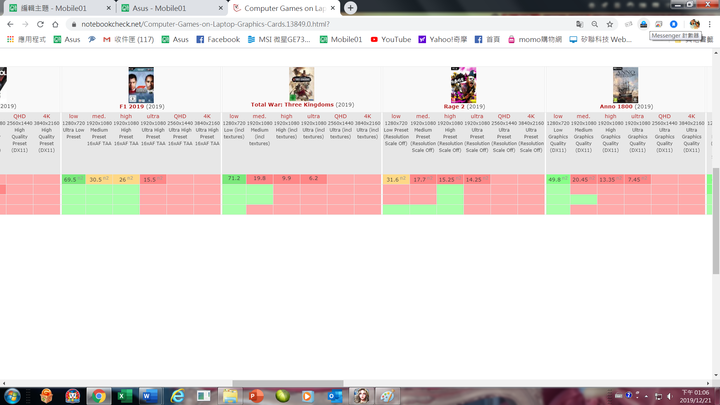Click the 19.8 fps cell for Total War
The image size is (720, 405).
[x=259, y=179]
